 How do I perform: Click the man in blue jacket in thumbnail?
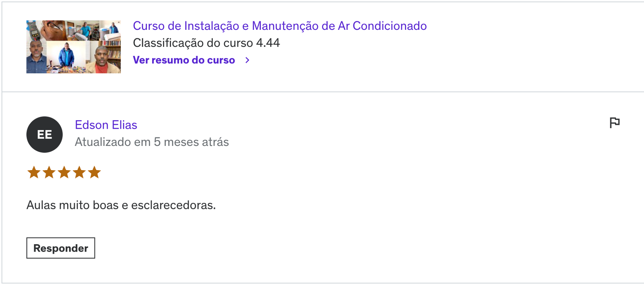pos(66,54)
